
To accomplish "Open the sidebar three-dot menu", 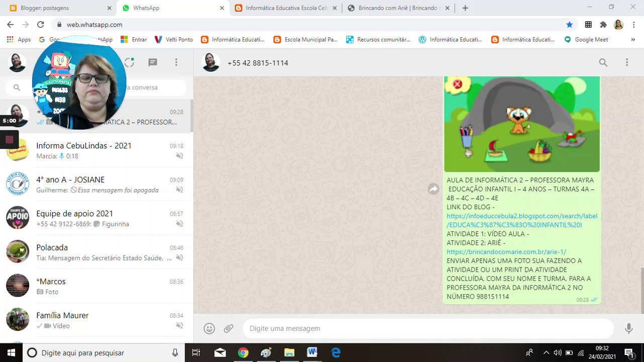I will (x=176, y=62).
